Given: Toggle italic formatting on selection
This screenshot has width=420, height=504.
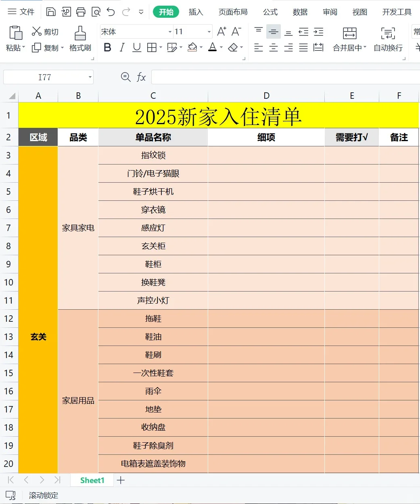Looking at the screenshot, I should [x=121, y=48].
